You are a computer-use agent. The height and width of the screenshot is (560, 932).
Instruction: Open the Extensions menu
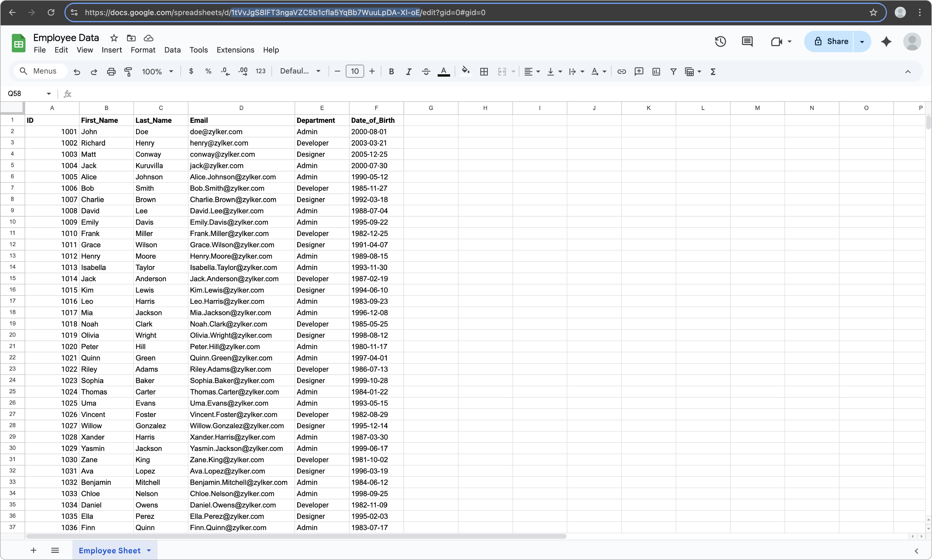(x=235, y=50)
